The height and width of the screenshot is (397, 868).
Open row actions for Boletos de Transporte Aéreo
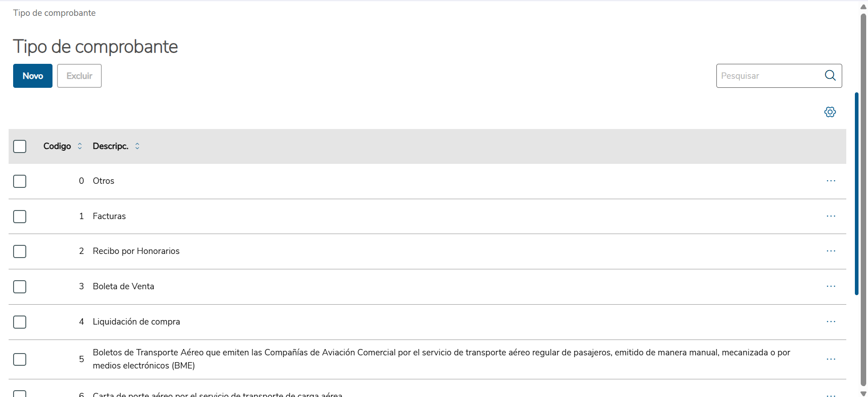pos(831,359)
